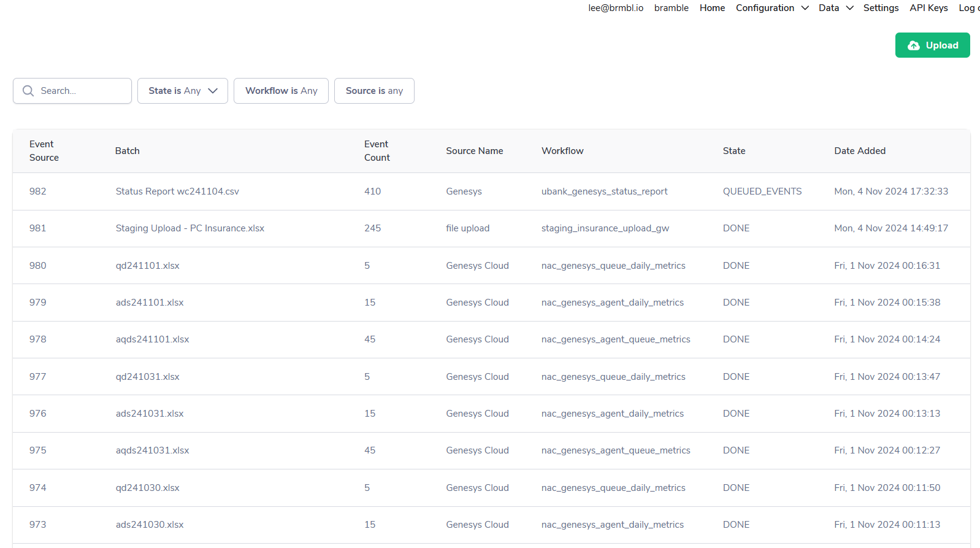980x548 pixels.
Task: Click the lee@brmbl.io account link
Action: (x=616, y=8)
